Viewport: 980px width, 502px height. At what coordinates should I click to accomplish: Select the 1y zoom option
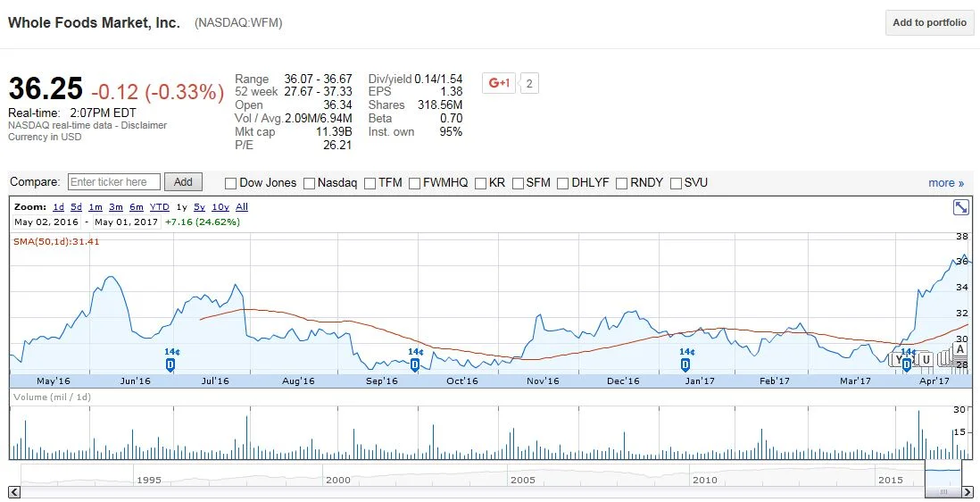[x=182, y=207]
